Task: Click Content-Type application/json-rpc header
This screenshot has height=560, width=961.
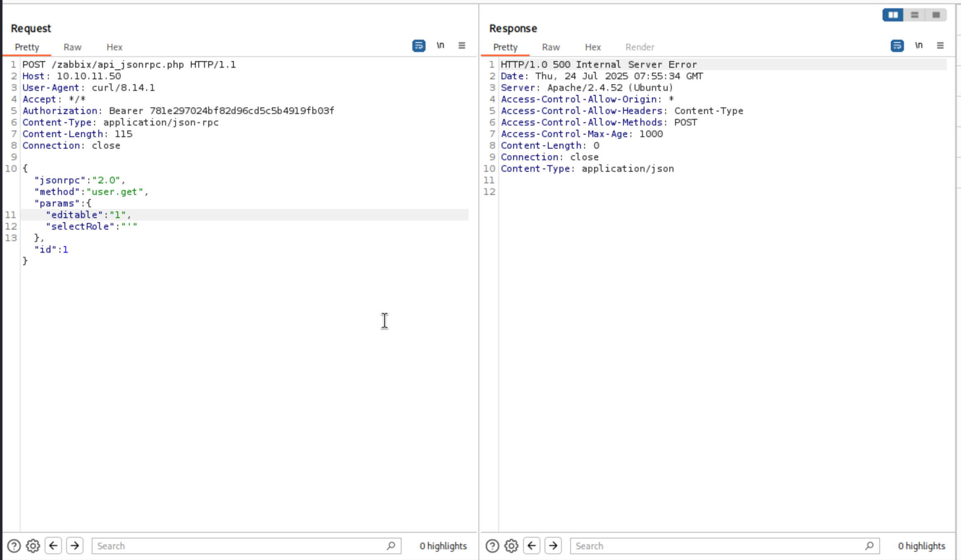Action: [x=120, y=122]
